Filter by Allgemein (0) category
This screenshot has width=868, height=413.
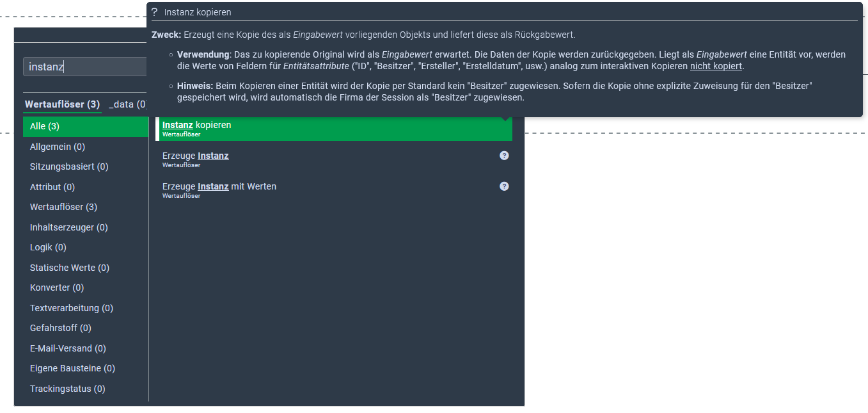[58, 147]
